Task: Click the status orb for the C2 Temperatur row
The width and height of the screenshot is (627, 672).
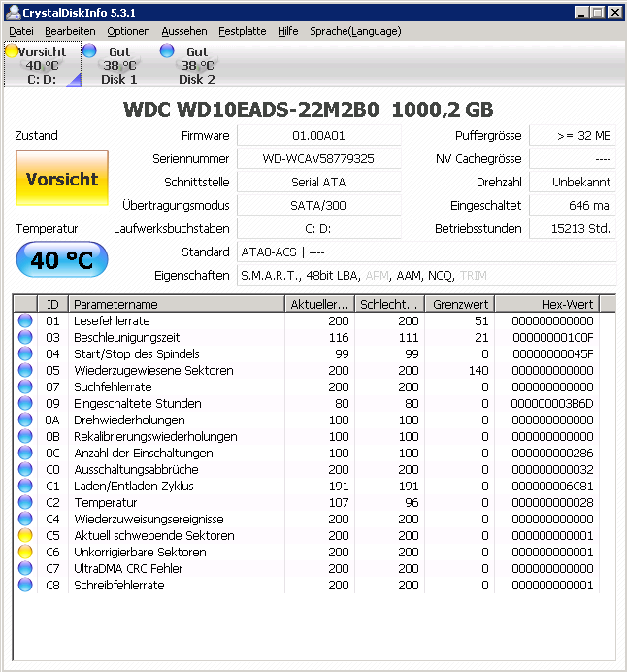Action: [x=25, y=502]
